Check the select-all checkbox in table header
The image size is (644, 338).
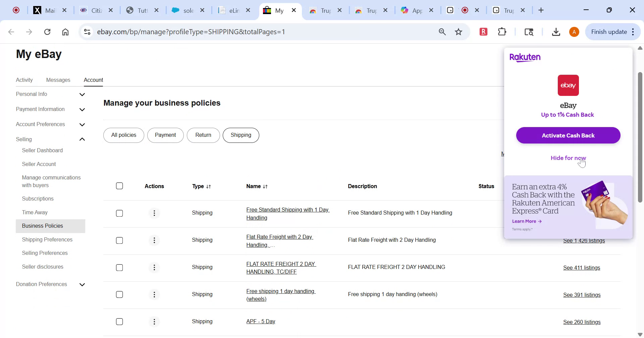(119, 185)
